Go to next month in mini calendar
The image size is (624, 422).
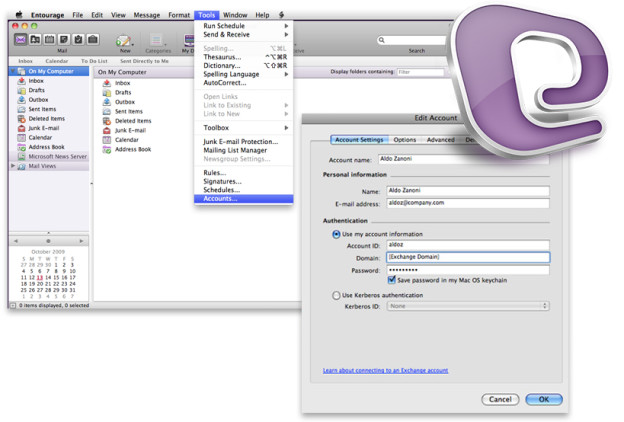81,241
